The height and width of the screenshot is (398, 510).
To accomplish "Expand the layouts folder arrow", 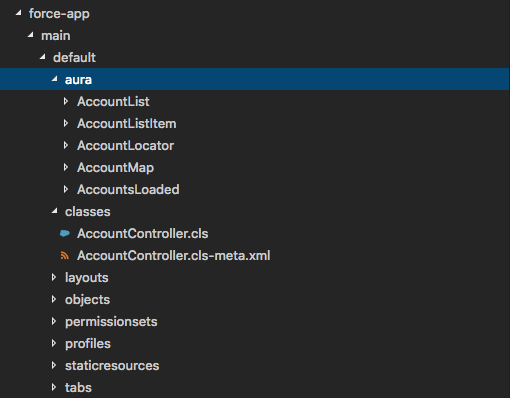I will (54, 277).
